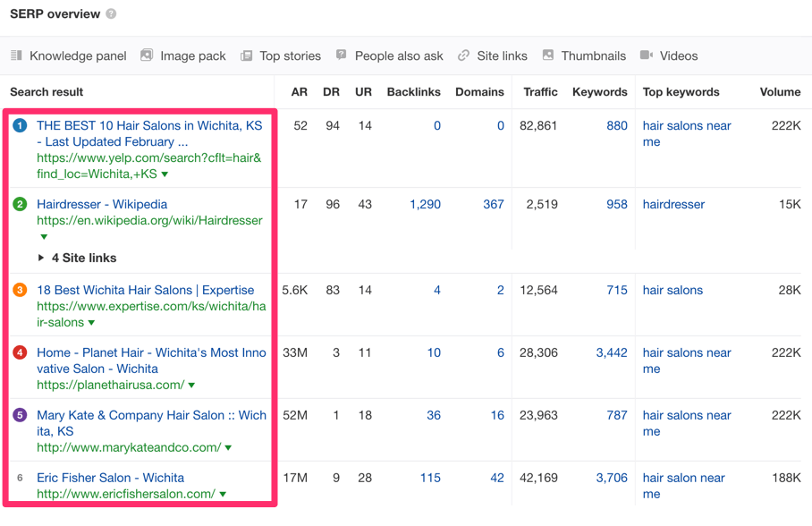812x526 pixels.
Task: Open dropdown arrow beside the Yelp URL
Action: point(165,174)
